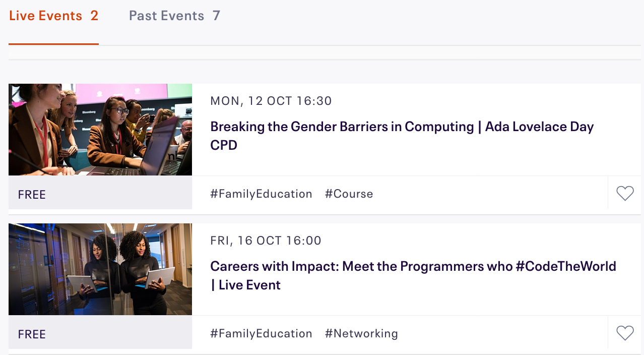
Task: Like the Careers with Impact event heart
Action: point(625,333)
